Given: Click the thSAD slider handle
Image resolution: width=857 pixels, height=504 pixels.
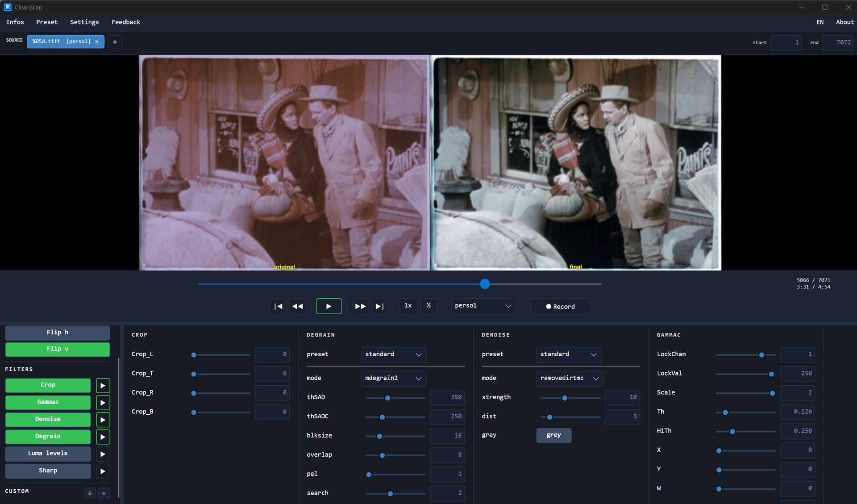Looking at the screenshot, I should pos(387,398).
